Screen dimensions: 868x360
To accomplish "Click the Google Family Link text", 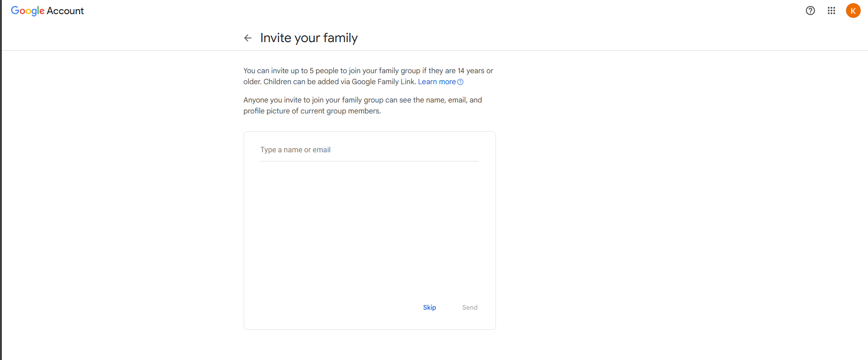I will click(x=383, y=82).
